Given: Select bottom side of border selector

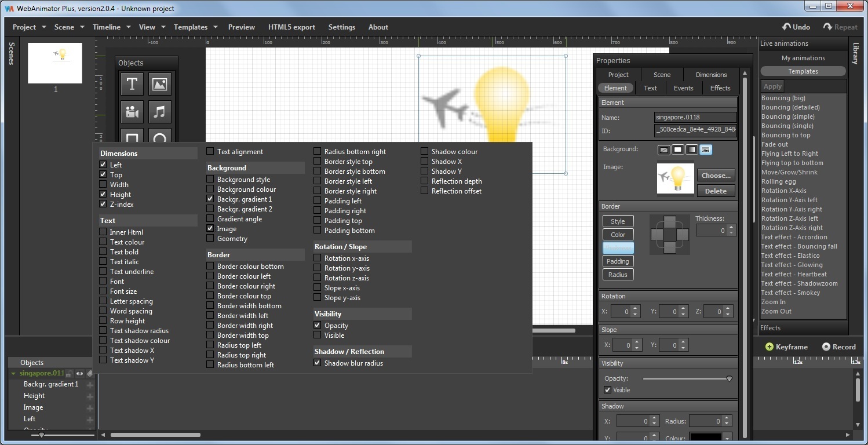Looking at the screenshot, I should pyautogui.click(x=669, y=247).
